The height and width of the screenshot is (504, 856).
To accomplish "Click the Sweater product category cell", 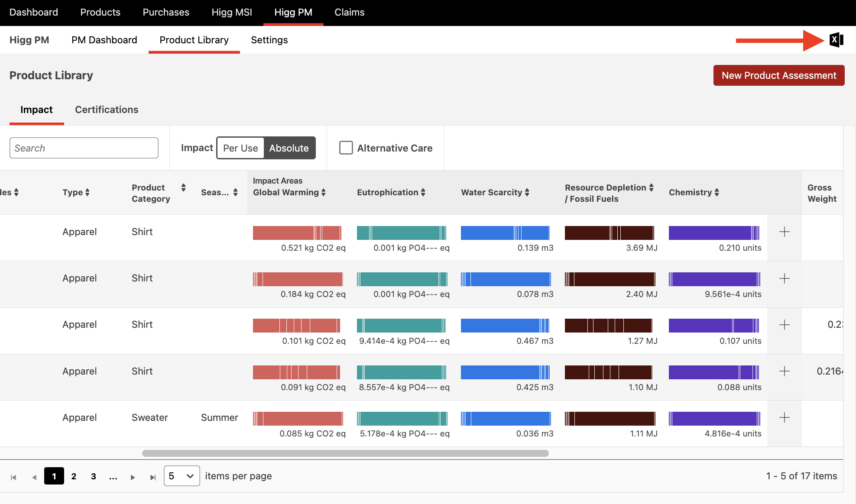I will click(149, 417).
